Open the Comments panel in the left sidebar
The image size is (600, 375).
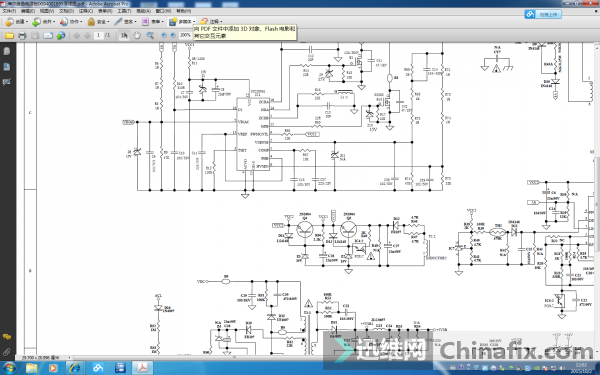[7, 337]
